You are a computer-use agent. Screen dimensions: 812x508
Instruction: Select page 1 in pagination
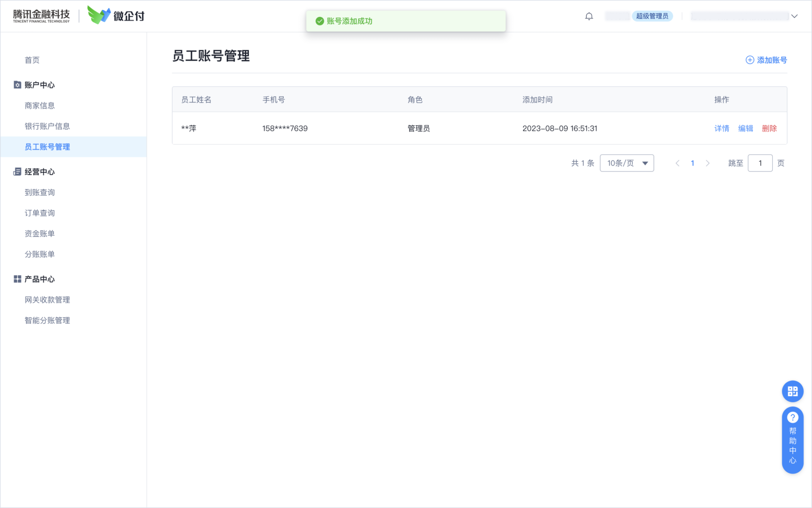click(x=693, y=163)
